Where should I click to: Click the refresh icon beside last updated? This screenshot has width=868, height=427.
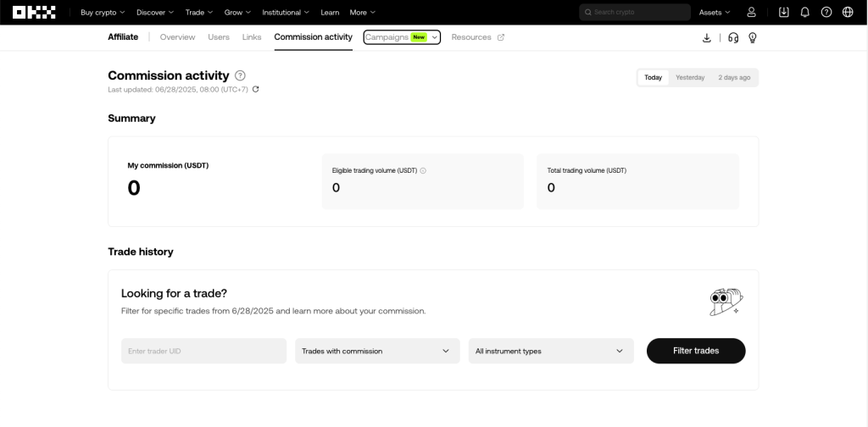[x=256, y=89]
